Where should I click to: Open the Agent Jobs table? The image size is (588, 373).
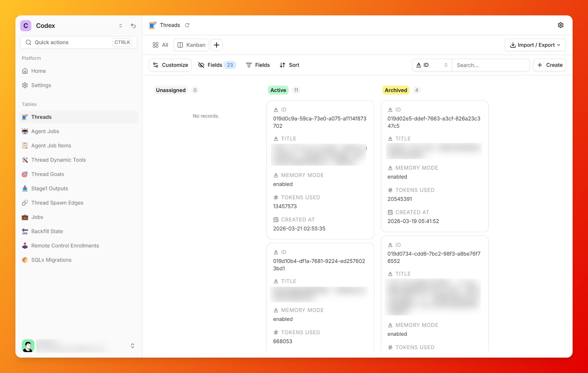coord(79,131)
